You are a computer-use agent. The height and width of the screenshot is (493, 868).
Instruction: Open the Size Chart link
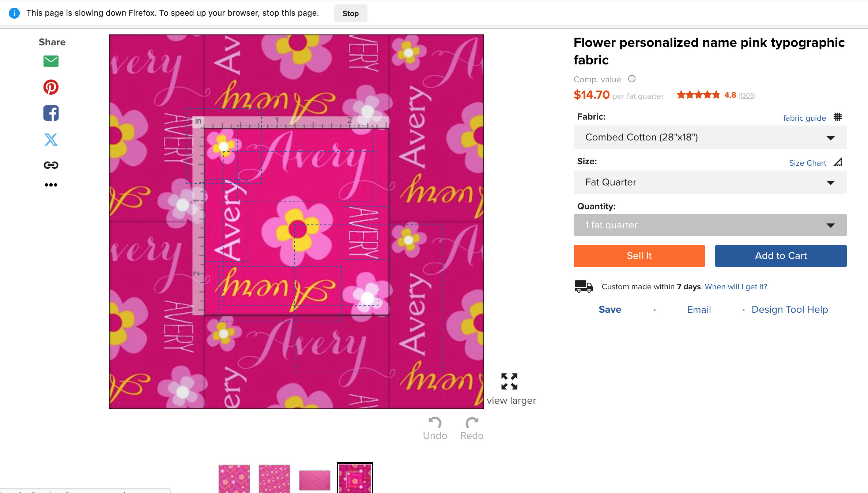807,163
